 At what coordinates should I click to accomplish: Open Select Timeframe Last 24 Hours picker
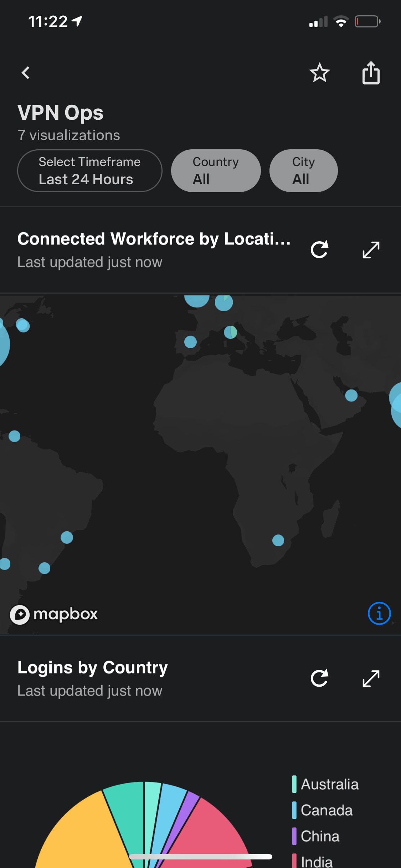pos(90,171)
